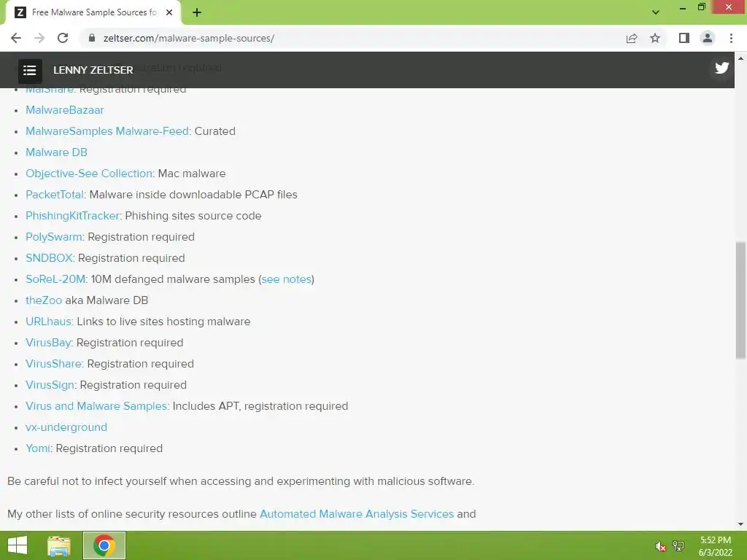Open the Virus and Malware Samples link

pos(97,406)
